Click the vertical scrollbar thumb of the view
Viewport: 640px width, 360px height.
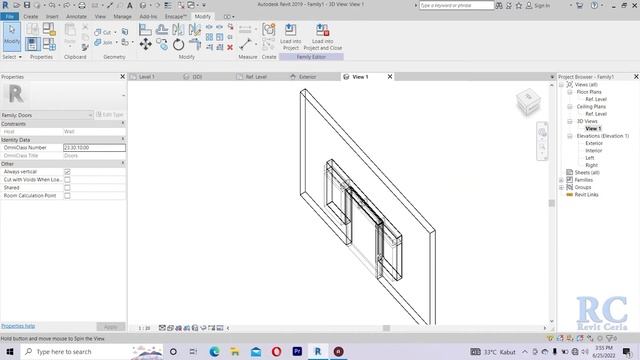551,203
